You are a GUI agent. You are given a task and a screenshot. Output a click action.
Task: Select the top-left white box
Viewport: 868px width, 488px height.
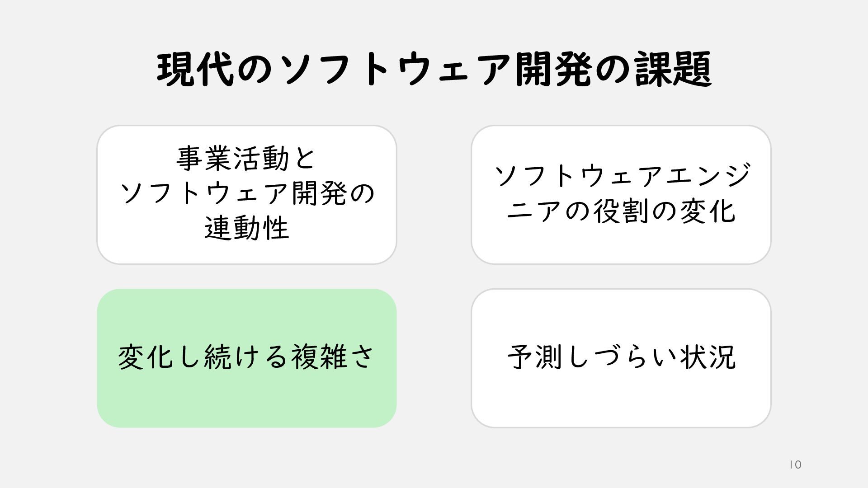[x=247, y=195]
